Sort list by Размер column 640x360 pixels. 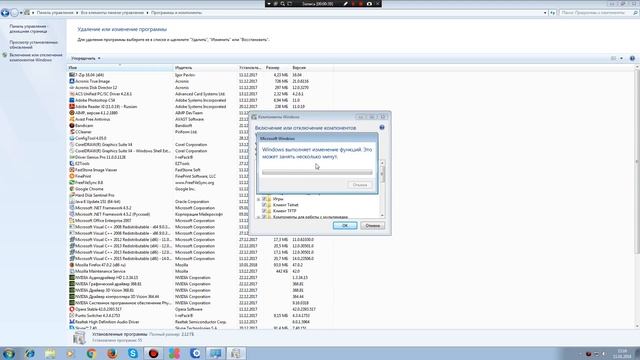(x=277, y=68)
